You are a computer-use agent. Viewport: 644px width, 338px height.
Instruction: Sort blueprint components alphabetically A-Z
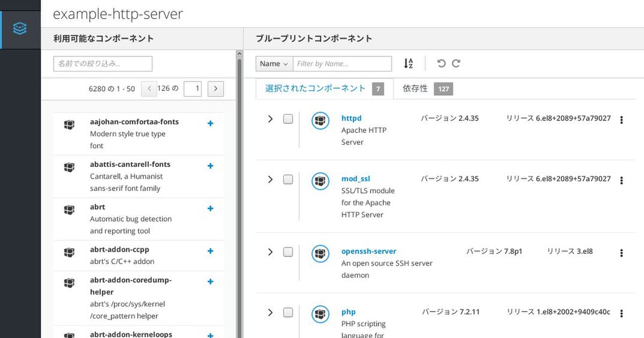pyautogui.click(x=408, y=63)
